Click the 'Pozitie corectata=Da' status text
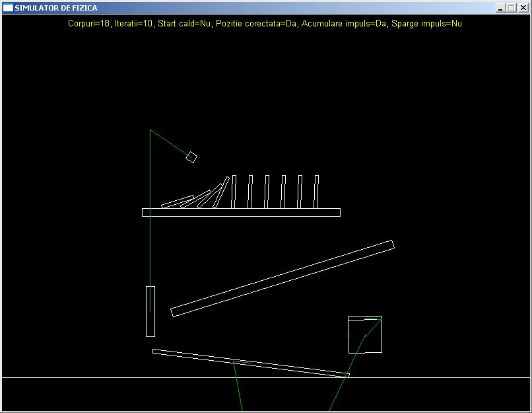Image resolution: width=532 pixels, height=413 pixels. coord(256,23)
